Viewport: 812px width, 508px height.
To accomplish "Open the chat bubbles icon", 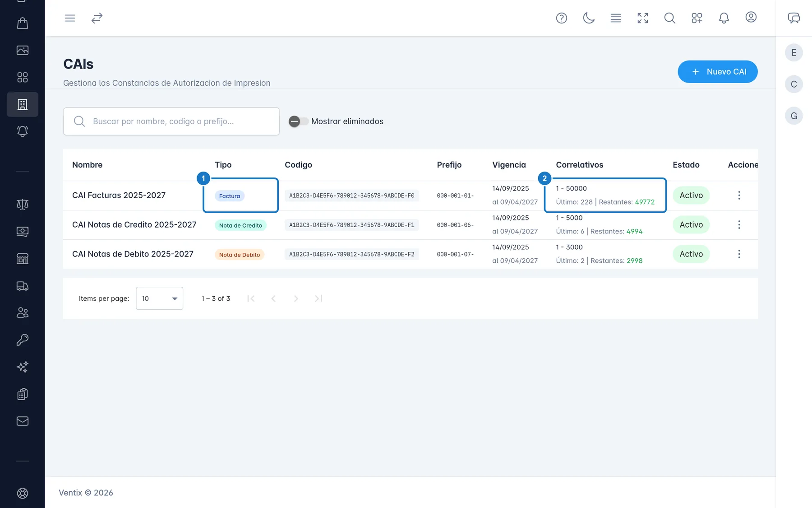I will [x=794, y=18].
